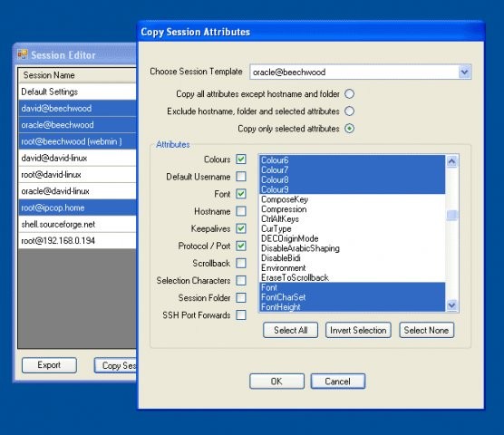Click the attribute list scroll down arrow
Image resolution: width=504 pixels, height=435 pixels.
pos(451,304)
